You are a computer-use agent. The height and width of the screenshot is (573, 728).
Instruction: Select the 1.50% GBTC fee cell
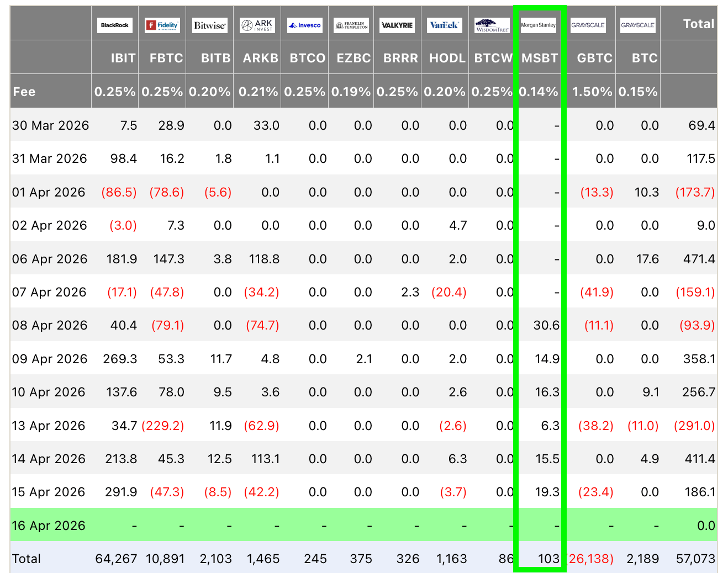(592, 92)
